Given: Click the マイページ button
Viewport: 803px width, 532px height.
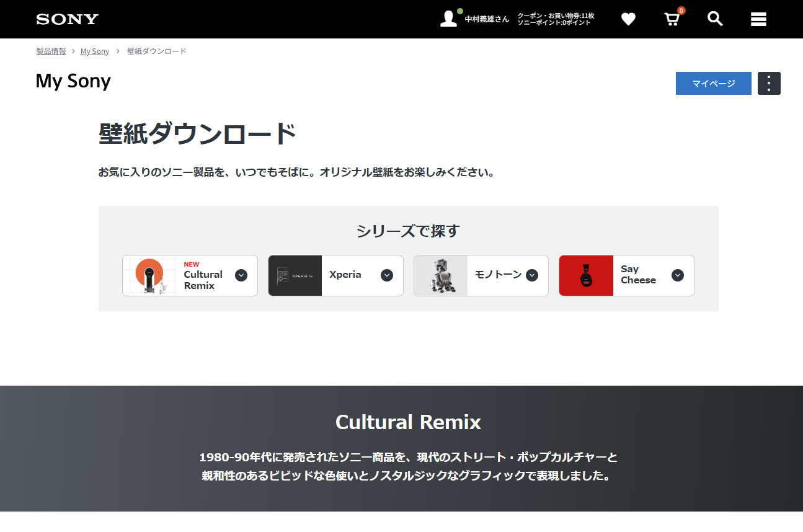Looking at the screenshot, I should pos(714,83).
